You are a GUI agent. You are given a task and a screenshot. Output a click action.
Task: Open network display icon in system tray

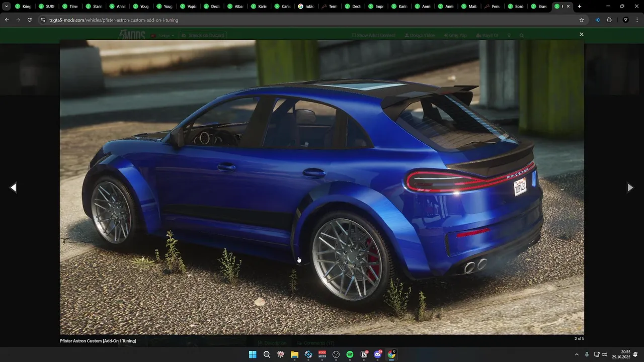[x=597, y=354]
